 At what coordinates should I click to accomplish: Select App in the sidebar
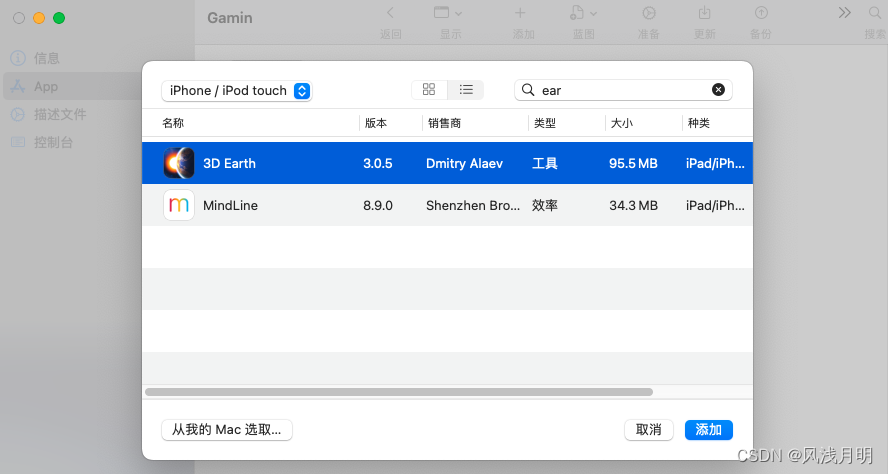[46, 86]
